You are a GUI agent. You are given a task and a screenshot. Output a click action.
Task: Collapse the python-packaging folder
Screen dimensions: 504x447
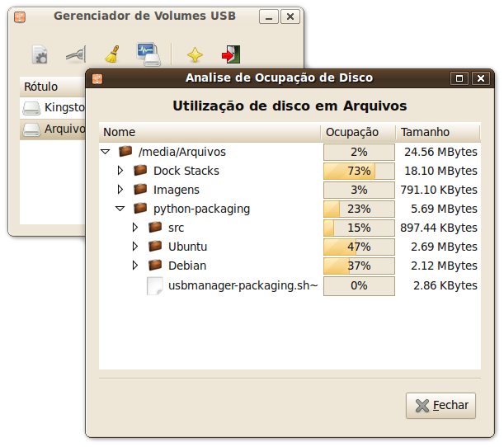(120, 209)
